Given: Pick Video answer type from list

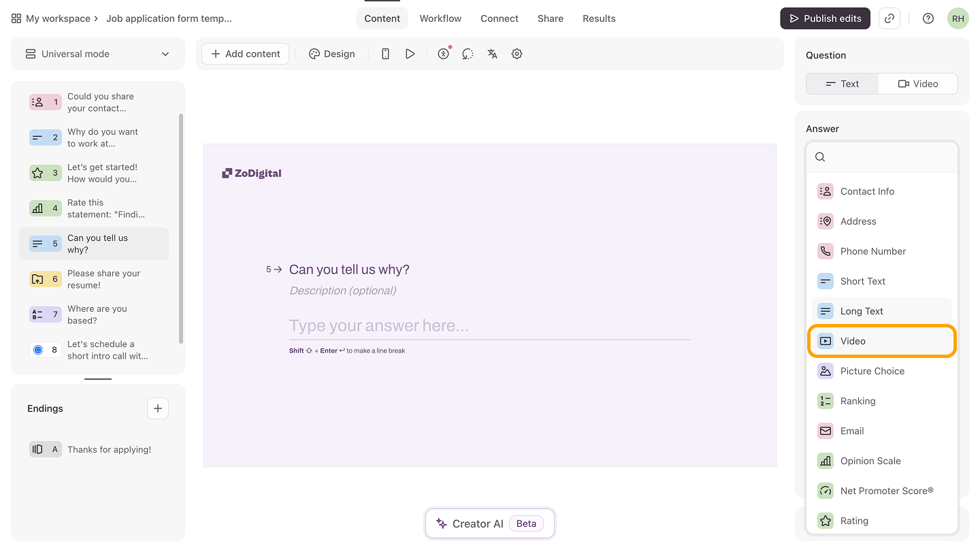Looking at the screenshot, I should click(882, 341).
